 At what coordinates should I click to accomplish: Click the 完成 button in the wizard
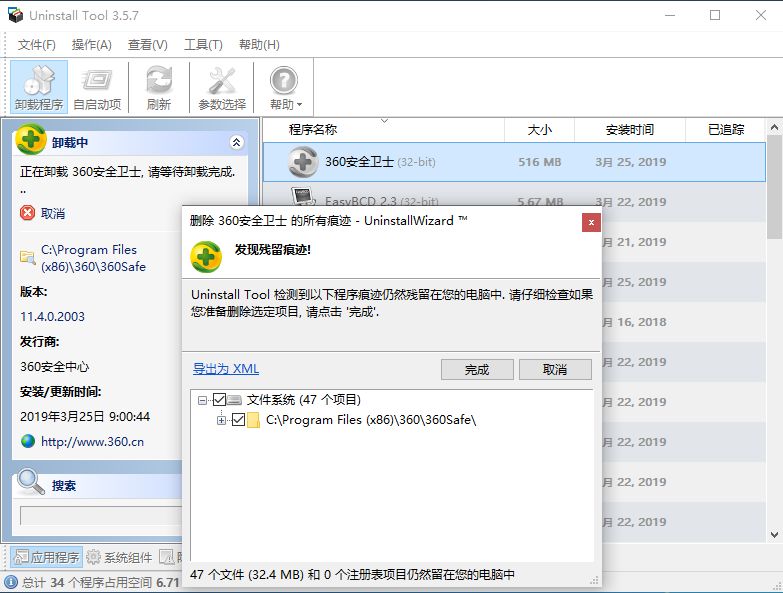[x=477, y=369]
